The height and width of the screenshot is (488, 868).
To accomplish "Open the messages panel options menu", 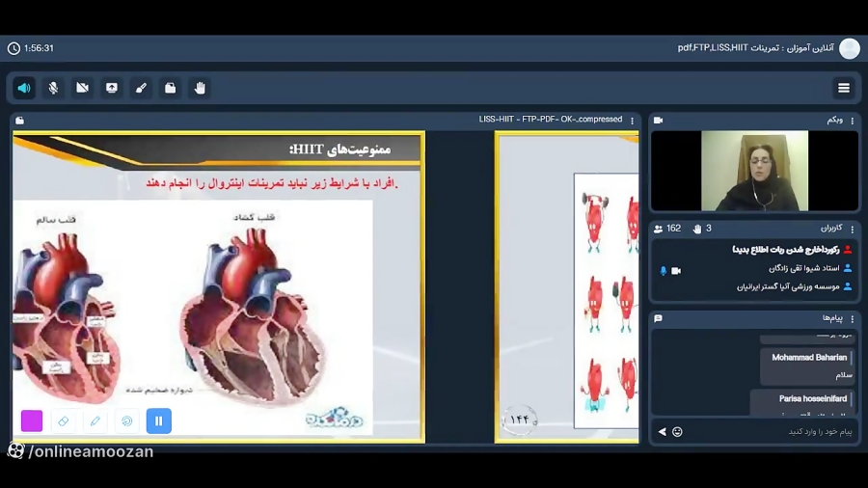I will pos(853,318).
